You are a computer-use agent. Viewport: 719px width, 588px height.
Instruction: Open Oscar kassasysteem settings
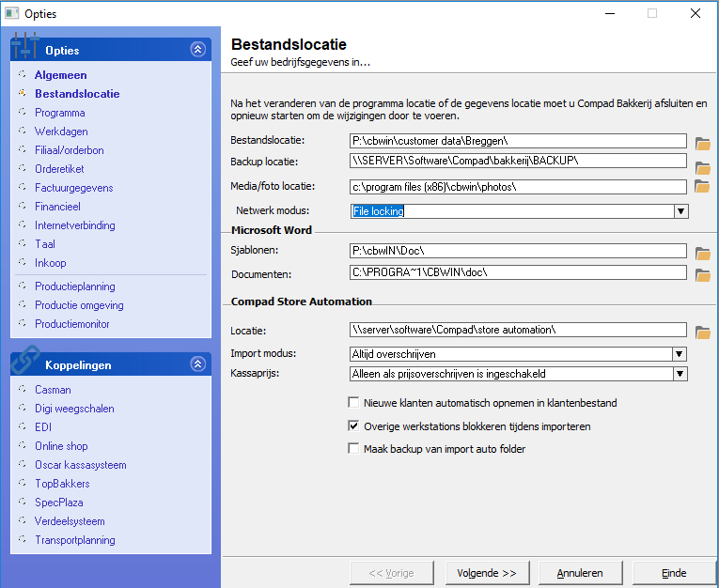coord(80,465)
